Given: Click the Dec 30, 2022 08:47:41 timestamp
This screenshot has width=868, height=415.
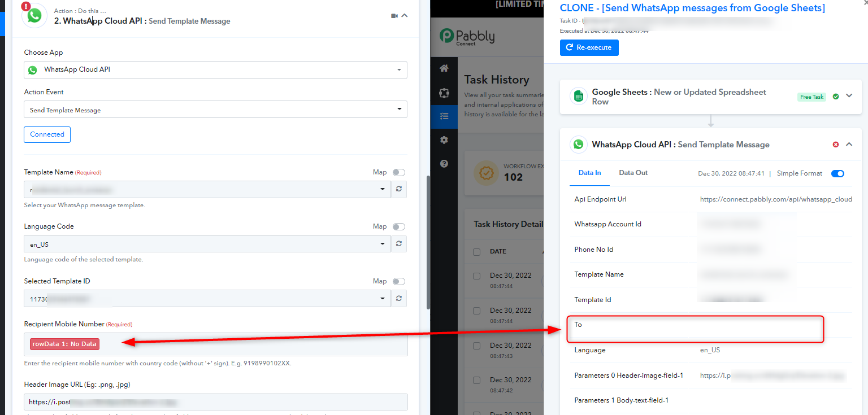Looking at the screenshot, I should (731, 173).
